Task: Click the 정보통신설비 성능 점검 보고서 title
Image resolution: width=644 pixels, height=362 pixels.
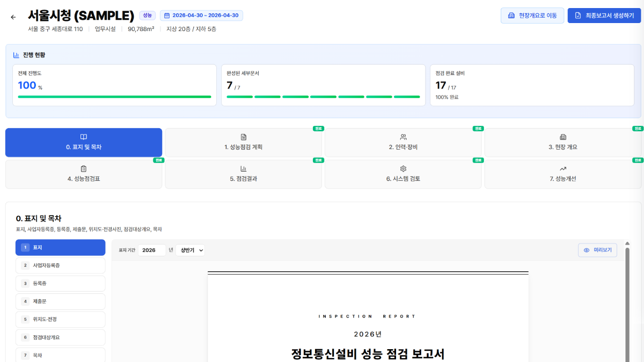Action: (368, 354)
